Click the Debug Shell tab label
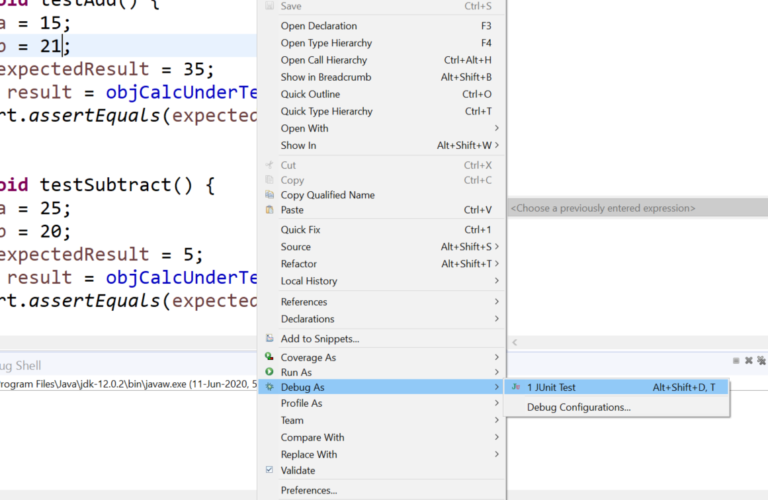Screen dimensions: 768x500 tap(20, 365)
